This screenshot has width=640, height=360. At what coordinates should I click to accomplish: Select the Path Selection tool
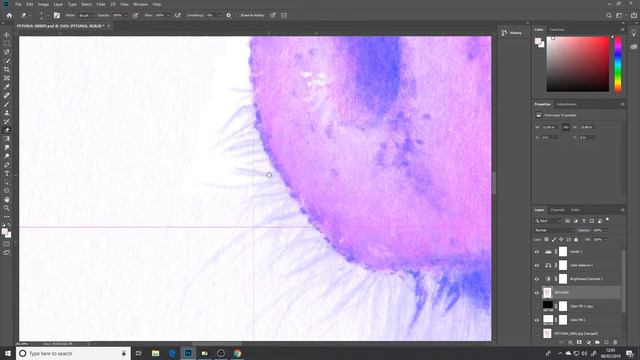coord(7,182)
